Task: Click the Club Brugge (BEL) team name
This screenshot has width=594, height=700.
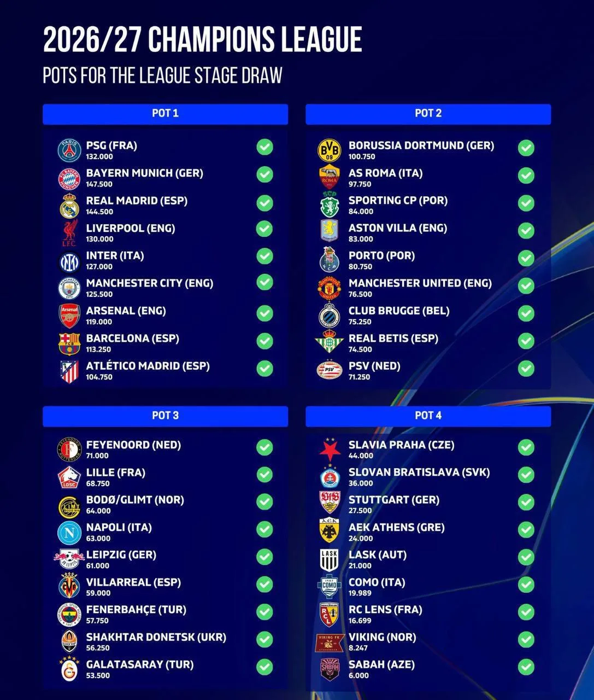Action: (x=399, y=311)
